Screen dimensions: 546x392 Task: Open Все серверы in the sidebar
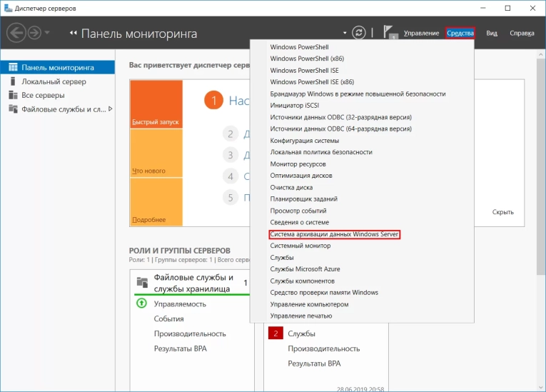click(x=43, y=95)
